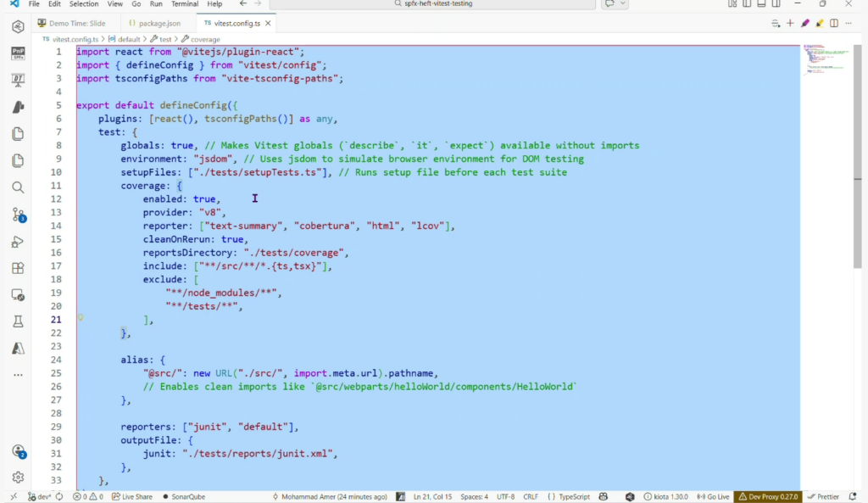868x503 pixels.
Task: Click TypeScript language mode in status bar
Action: click(568, 496)
